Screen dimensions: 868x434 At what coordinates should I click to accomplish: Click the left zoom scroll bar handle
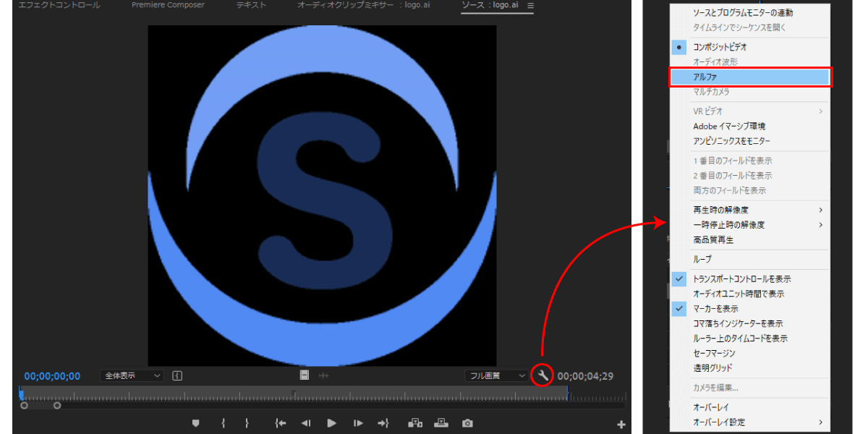coord(24,405)
